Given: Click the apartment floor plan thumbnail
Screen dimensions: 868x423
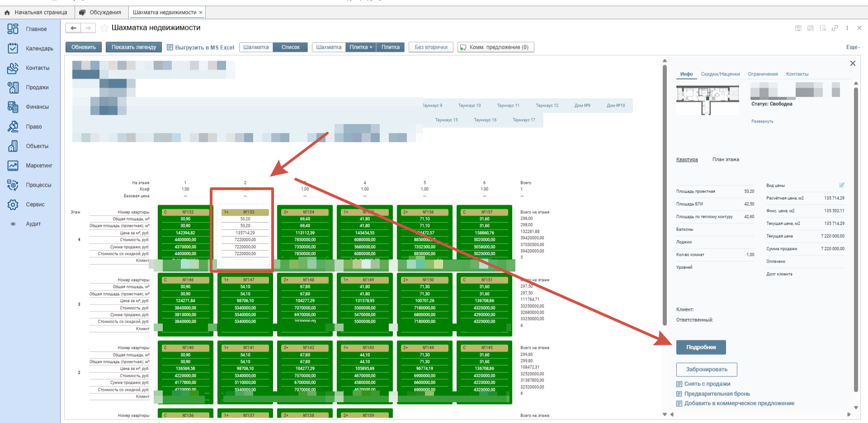Looking at the screenshot, I should (x=708, y=99).
